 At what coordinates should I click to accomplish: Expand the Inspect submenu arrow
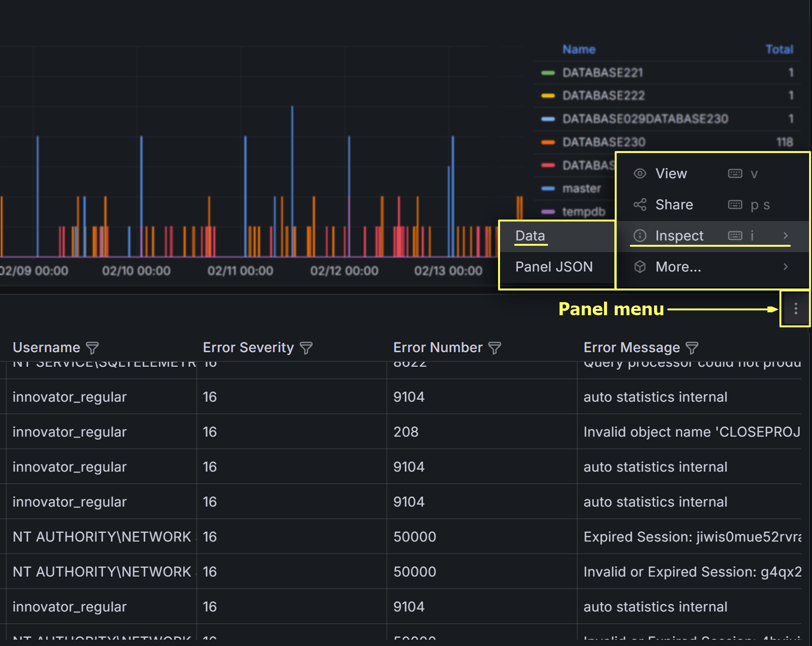[x=785, y=236]
